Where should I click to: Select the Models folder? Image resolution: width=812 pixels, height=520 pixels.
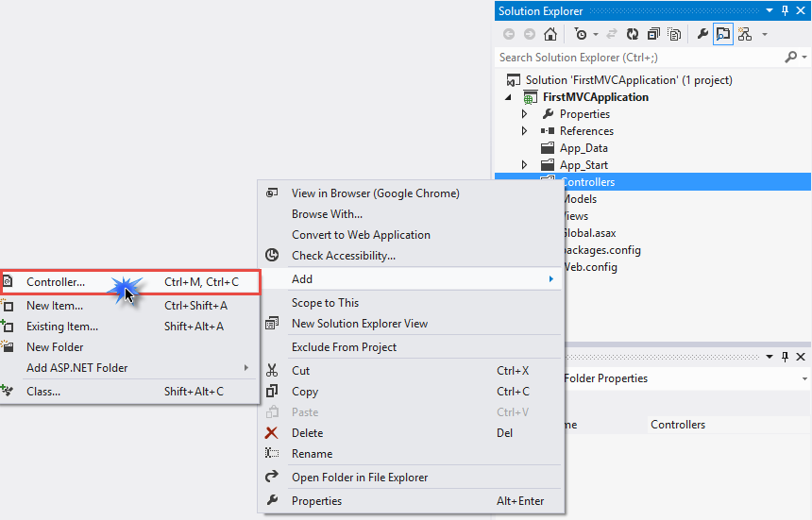pyautogui.click(x=580, y=199)
